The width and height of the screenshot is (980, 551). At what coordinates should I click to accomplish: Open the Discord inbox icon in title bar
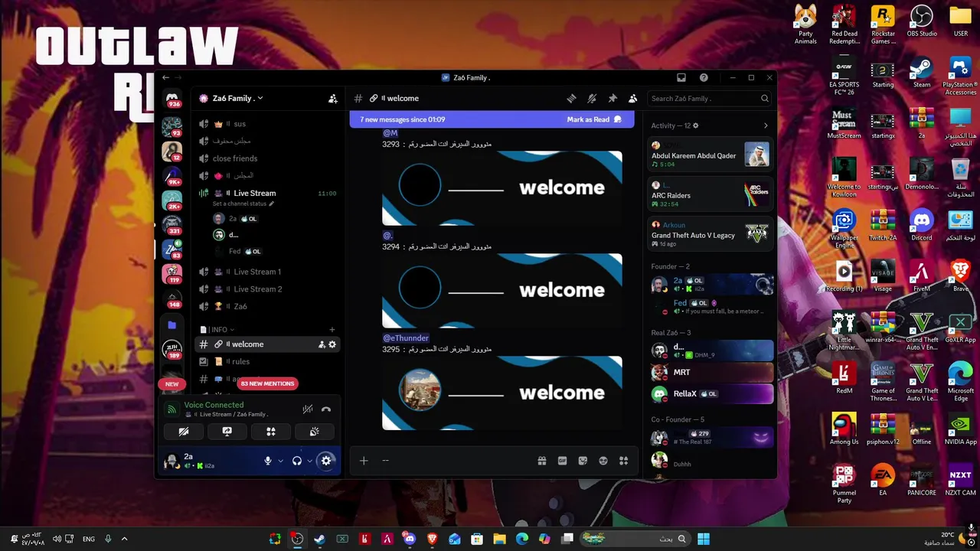point(681,77)
